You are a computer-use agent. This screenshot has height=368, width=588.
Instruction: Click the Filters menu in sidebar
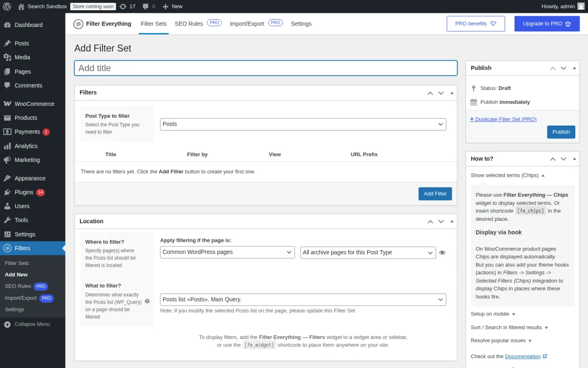pos(32,248)
